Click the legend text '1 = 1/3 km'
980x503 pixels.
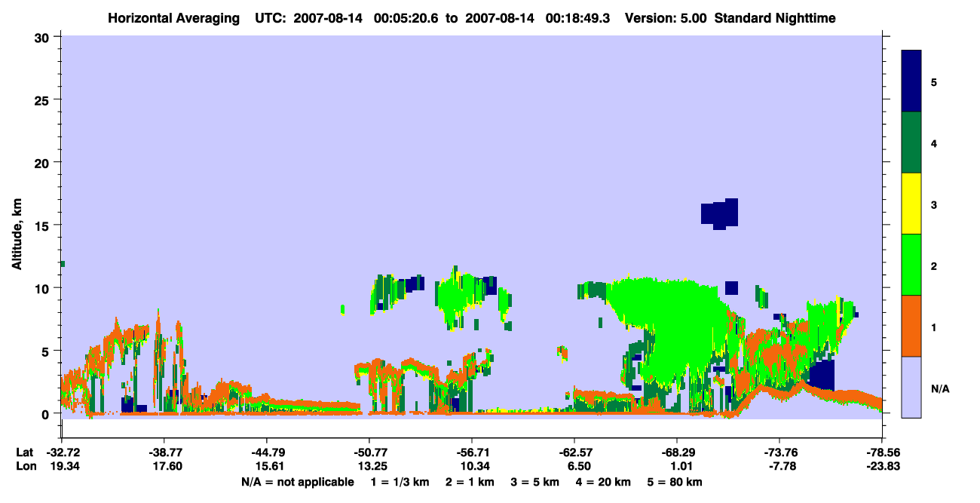400,482
